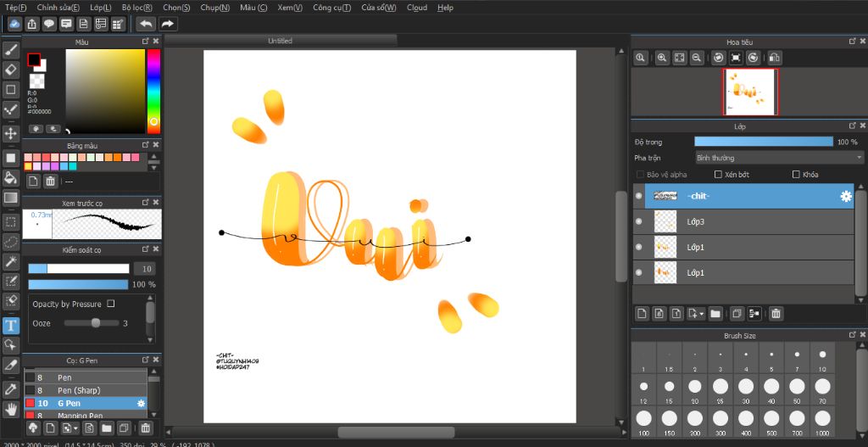868x447 pixels.
Task: Click Navigator canvas thumbnail
Action: 750,92
